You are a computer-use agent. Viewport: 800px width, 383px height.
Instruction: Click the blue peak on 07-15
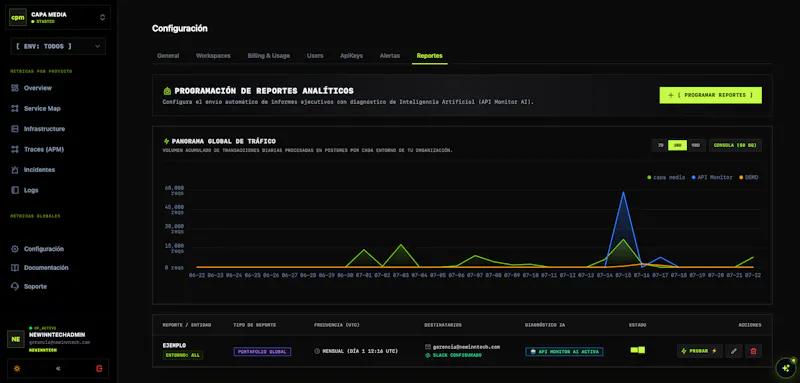pyautogui.click(x=623, y=192)
